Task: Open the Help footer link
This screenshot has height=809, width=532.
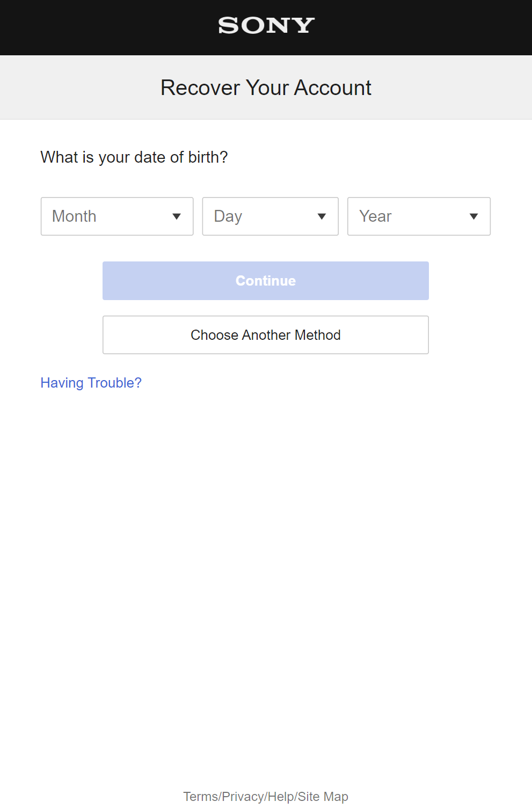Action: click(x=280, y=797)
